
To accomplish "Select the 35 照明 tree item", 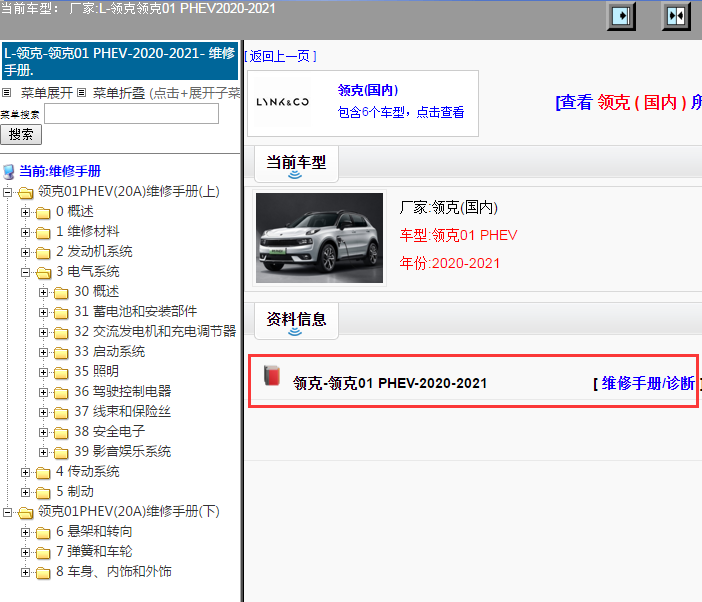I will (x=97, y=371).
